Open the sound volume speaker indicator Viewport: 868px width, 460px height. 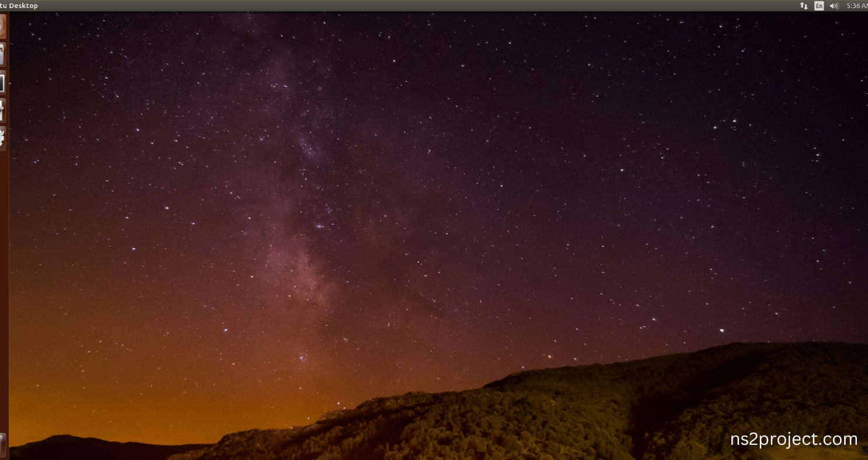coord(834,6)
